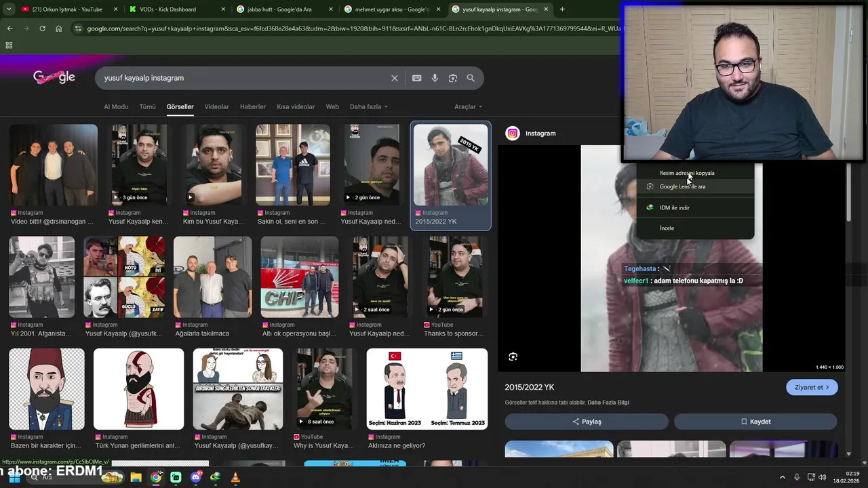Switch to jabba hutt Google tab
Image resolution: width=868 pixels, height=488 pixels.
[283, 9]
